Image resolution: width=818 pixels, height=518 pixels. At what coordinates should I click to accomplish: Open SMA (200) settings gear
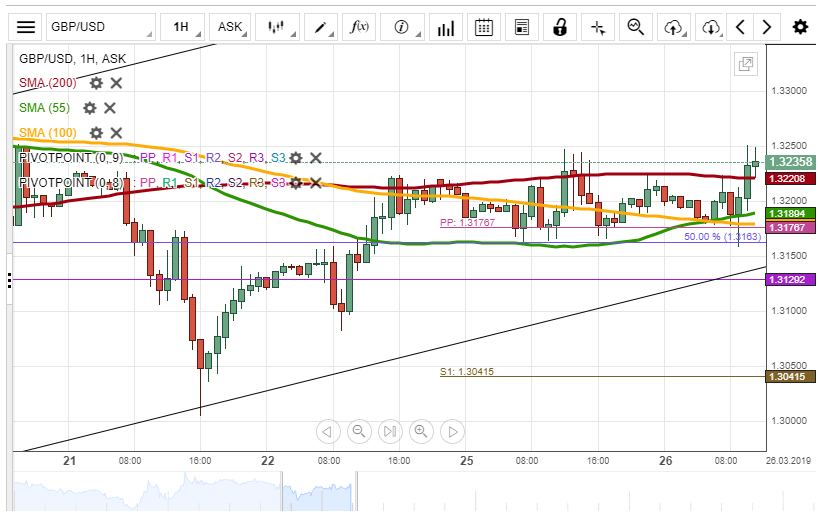96,83
